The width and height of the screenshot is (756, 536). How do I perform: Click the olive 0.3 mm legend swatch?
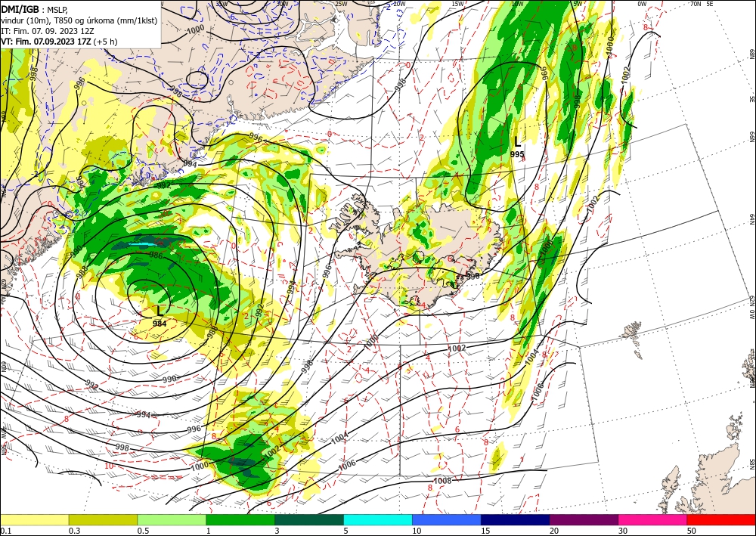coord(103,519)
